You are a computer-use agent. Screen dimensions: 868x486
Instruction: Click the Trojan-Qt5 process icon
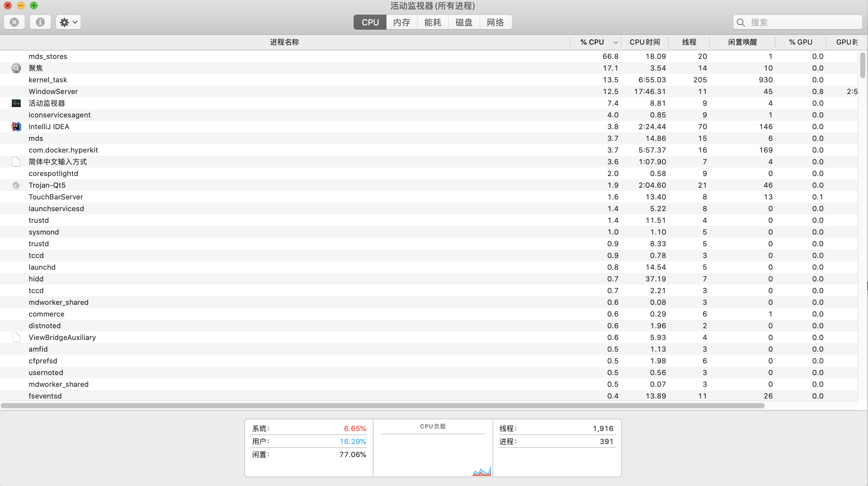[x=16, y=185]
